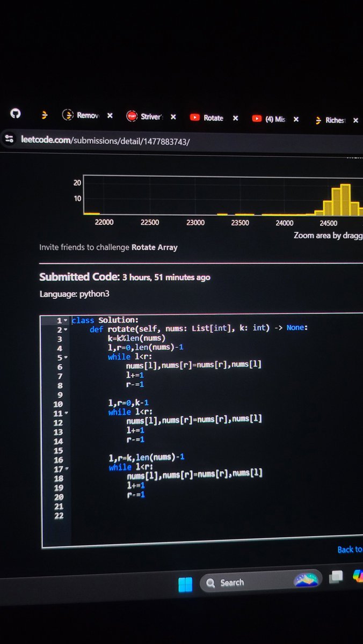
Task: Open the Windows Start menu
Action: (x=185, y=584)
